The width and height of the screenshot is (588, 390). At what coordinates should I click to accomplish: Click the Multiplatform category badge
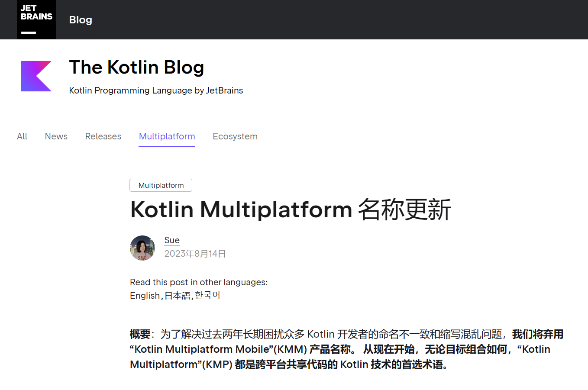pyautogui.click(x=161, y=185)
